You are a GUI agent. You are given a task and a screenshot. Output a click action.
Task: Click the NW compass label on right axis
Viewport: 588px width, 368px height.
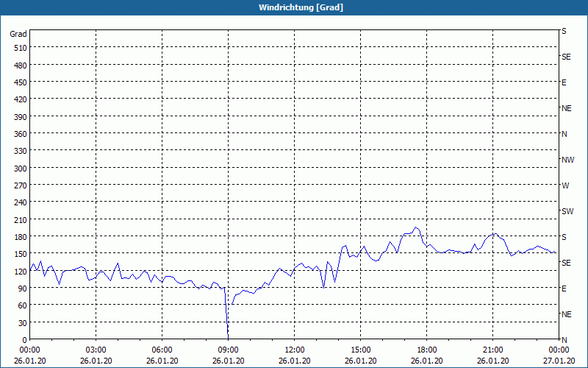click(567, 160)
